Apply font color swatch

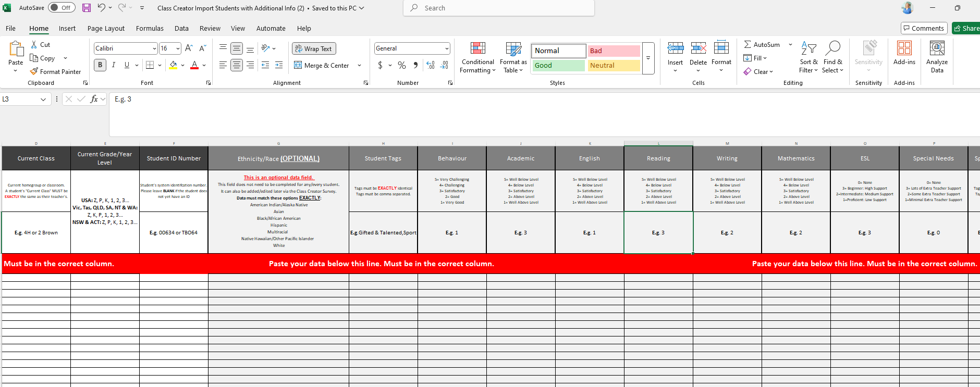(194, 65)
